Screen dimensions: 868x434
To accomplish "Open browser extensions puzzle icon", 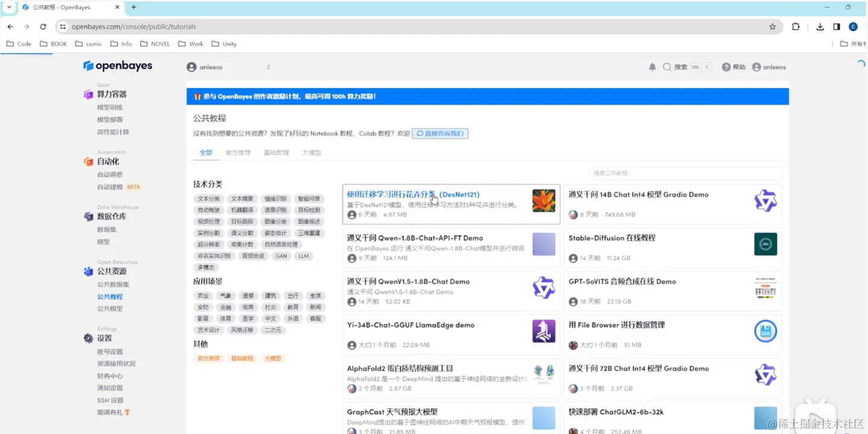I will click(x=796, y=27).
